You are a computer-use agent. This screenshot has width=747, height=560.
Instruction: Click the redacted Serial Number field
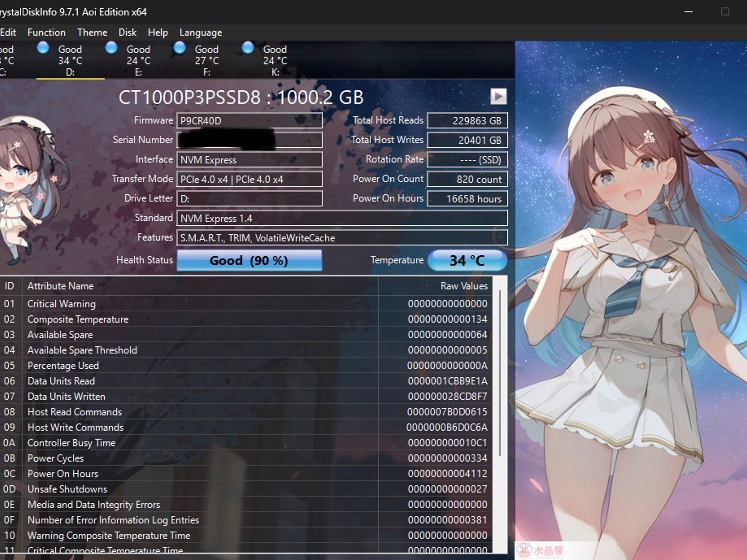click(249, 140)
